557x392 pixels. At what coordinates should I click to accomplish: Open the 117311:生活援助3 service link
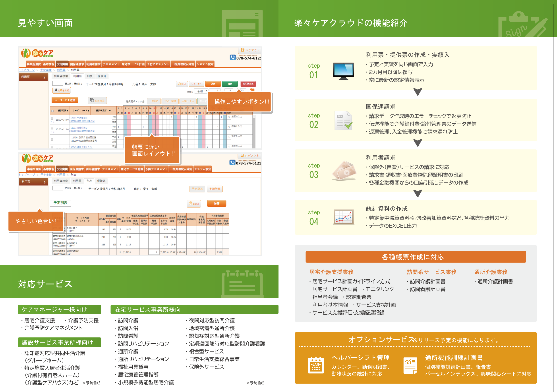pos(78,118)
